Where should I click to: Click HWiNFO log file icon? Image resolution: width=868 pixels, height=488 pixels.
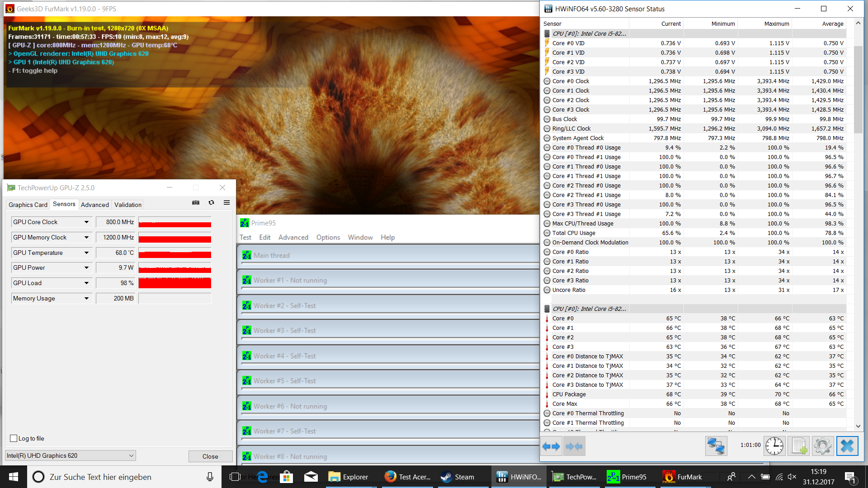click(x=798, y=446)
